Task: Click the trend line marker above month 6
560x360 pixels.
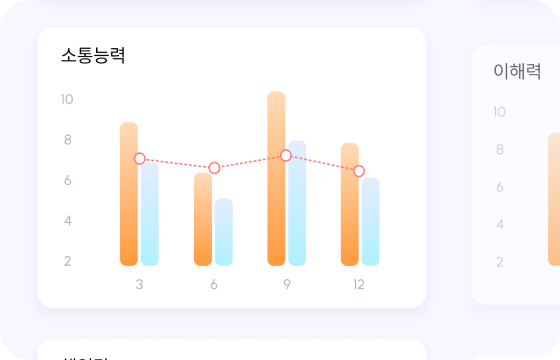Action: (x=214, y=168)
